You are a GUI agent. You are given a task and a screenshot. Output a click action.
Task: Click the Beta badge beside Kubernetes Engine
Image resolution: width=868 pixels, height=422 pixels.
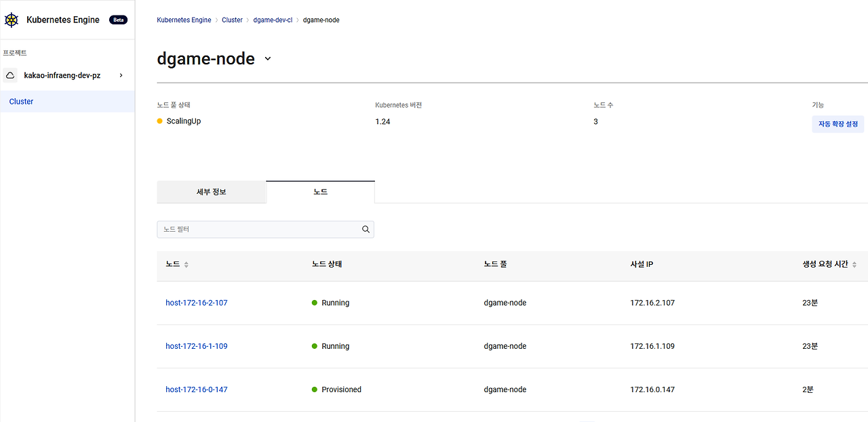(x=118, y=20)
